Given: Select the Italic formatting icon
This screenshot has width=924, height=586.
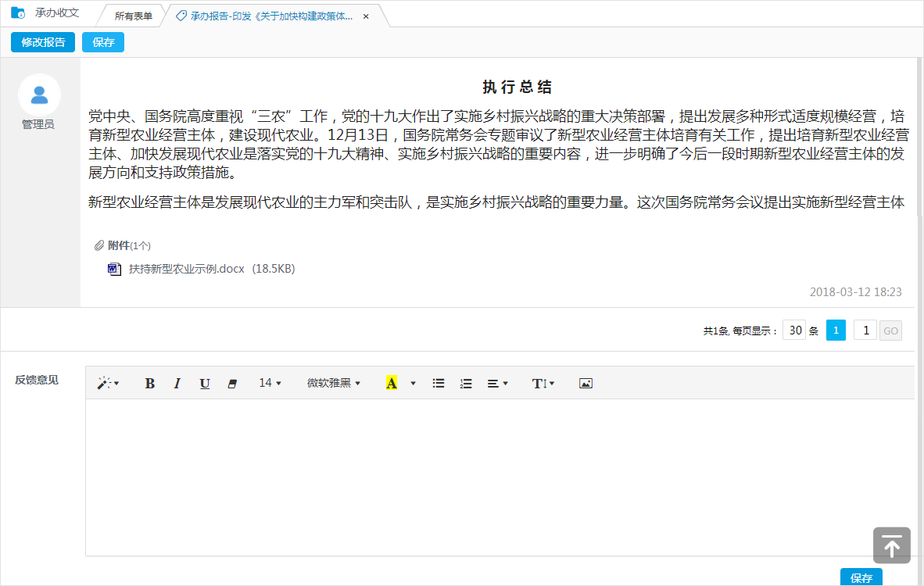Looking at the screenshot, I should point(177,383).
